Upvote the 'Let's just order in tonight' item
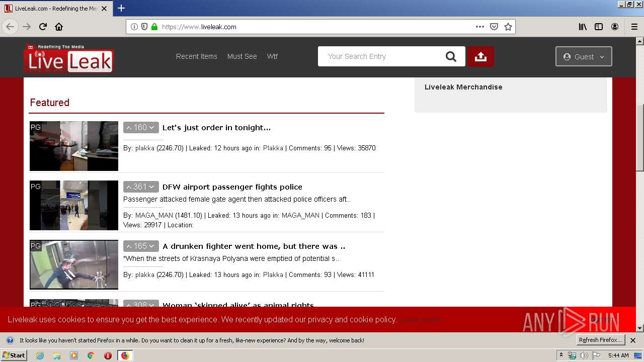Image resolution: width=644 pixels, height=362 pixels. coord(129,128)
